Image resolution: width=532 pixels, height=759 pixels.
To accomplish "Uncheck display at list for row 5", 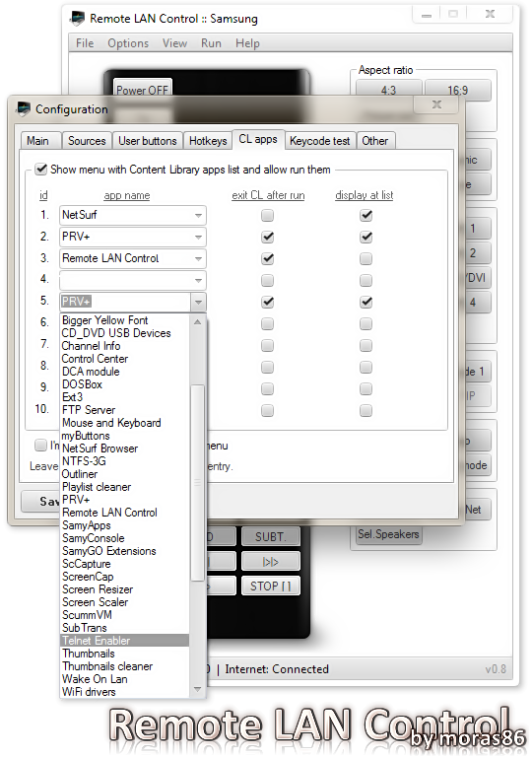I will click(366, 302).
